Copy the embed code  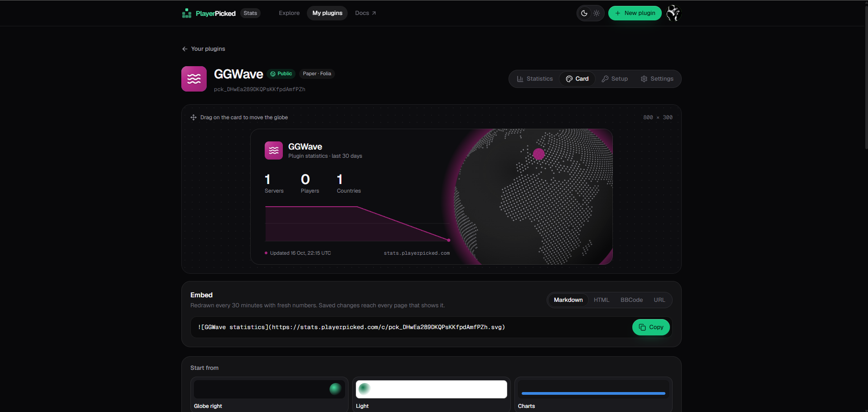[x=651, y=327]
